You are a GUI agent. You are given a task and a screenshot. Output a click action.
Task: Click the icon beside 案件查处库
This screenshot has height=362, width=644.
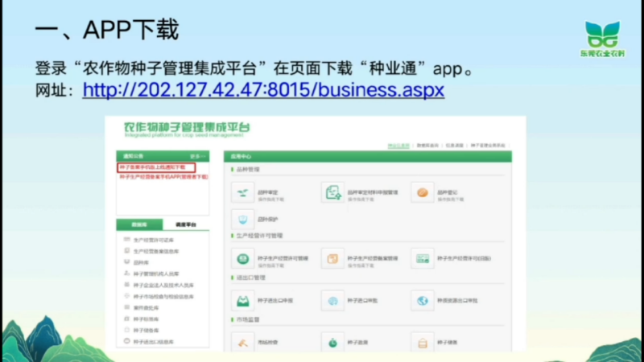pos(127,307)
